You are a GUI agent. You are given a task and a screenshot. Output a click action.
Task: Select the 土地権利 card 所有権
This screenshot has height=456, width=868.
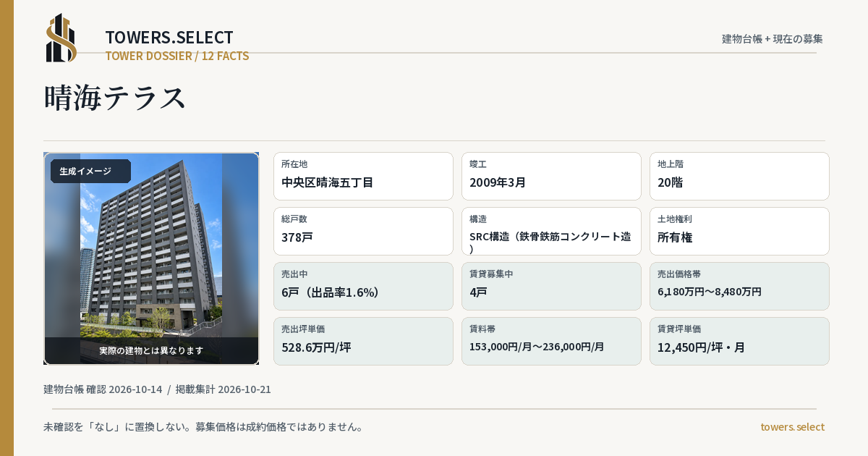(x=739, y=231)
